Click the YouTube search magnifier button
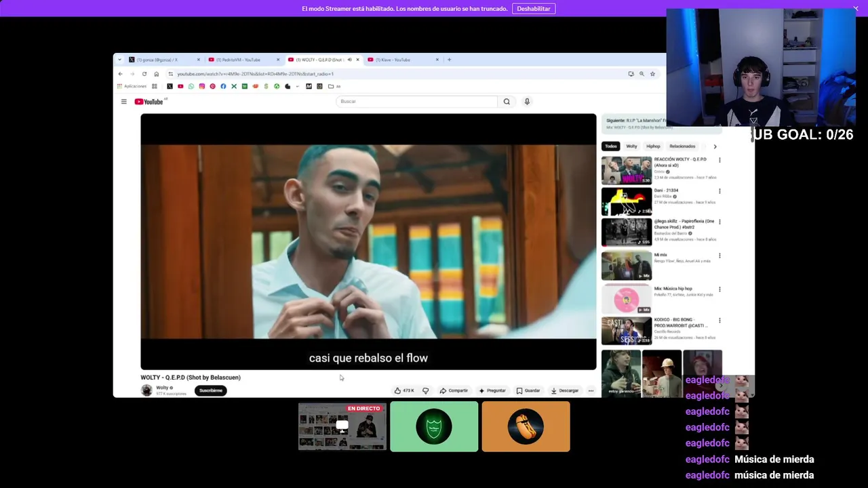The image size is (868, 488). tap(507, 102)
